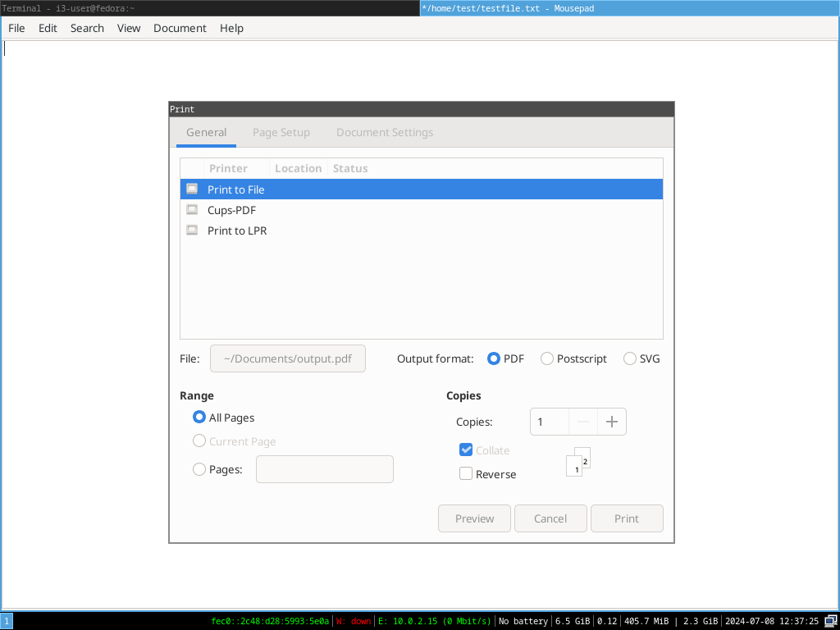840x630 pixels.
Task: Click the Print button
Action: [x=627, y=518]
